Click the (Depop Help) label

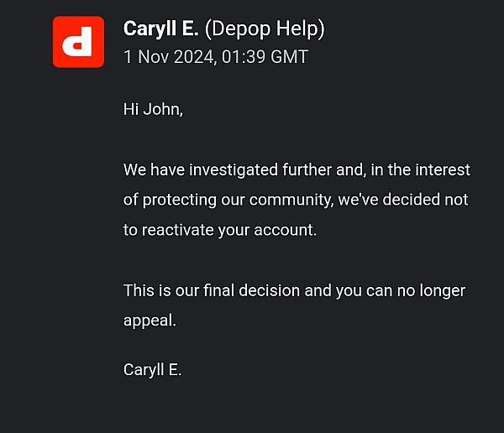[x=265, y=29]
